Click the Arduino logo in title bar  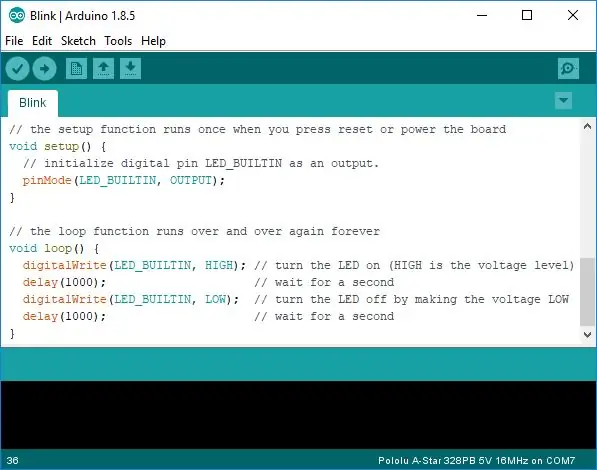(16, 16)
